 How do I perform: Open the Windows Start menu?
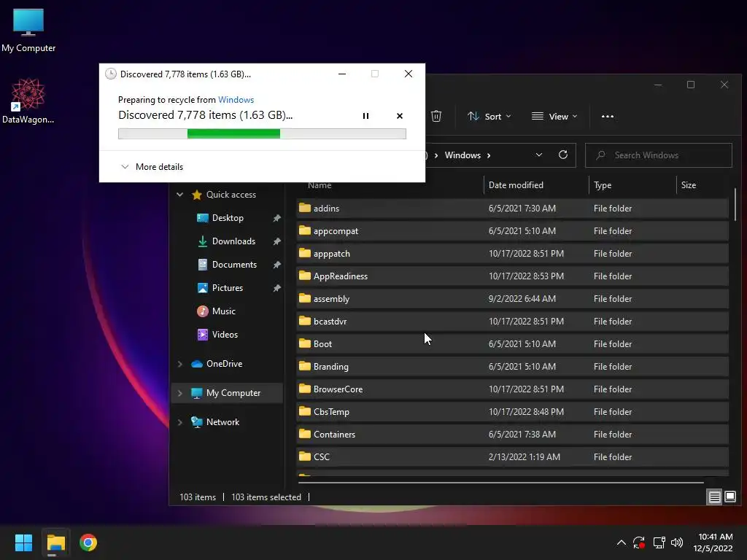(23, 542)
